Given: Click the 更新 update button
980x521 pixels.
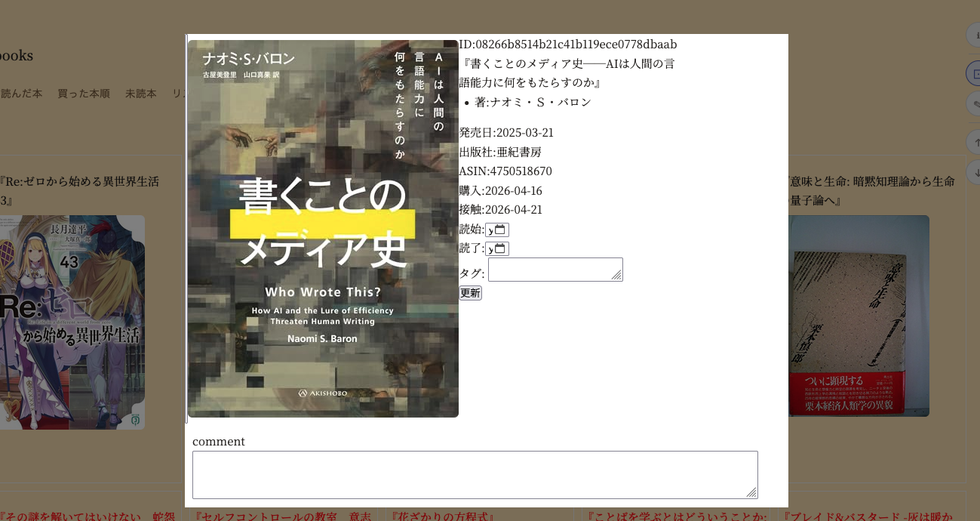Looking at the screenshot, I should pos(470,293).
